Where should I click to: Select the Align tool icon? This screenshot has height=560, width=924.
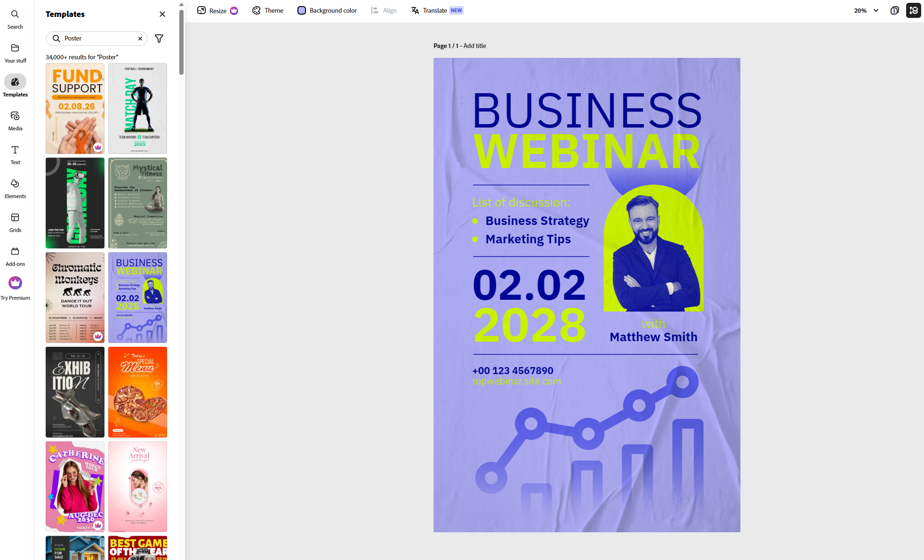pos(375,10)
